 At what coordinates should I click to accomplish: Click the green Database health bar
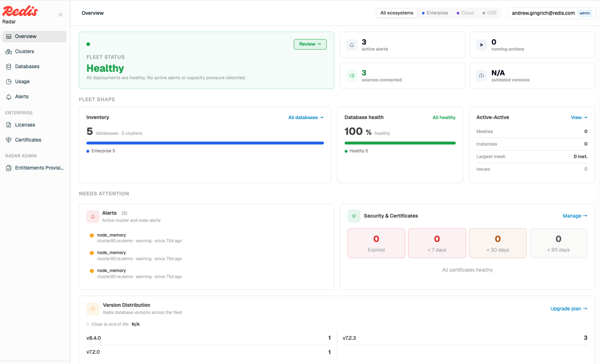[400, 143]
